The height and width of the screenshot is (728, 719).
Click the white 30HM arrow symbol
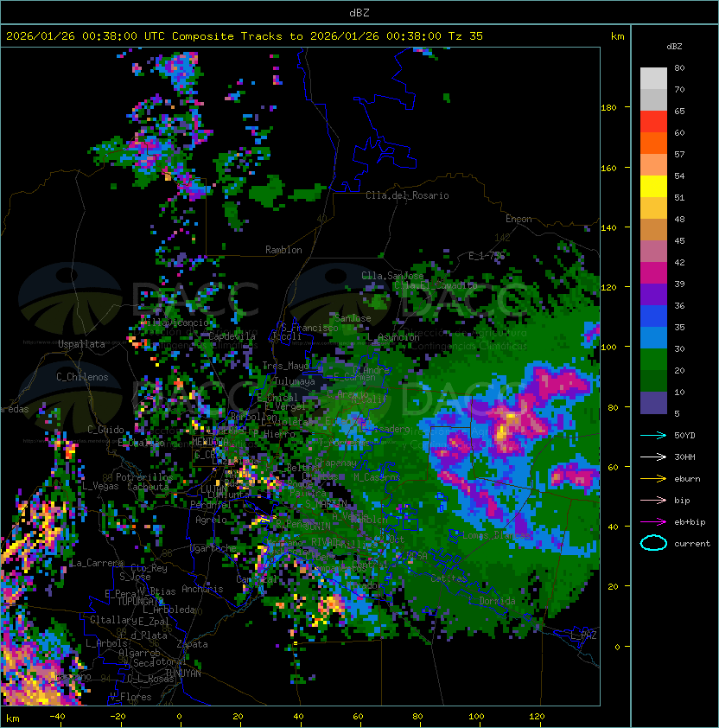pos(653,457)
